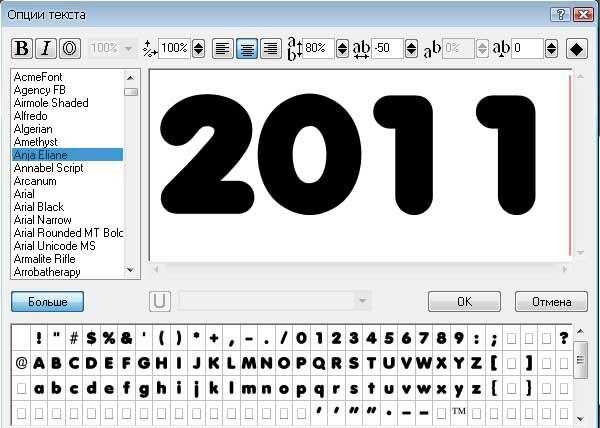This screenshot has width=600, height=428.
Task: Click the Отмена button
Action: (x=551, y=302)
